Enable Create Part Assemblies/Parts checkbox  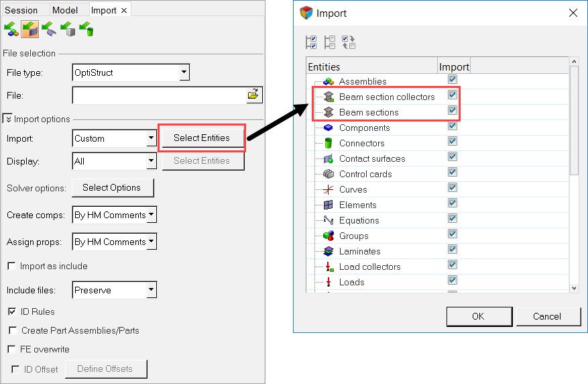pos(13,330)
